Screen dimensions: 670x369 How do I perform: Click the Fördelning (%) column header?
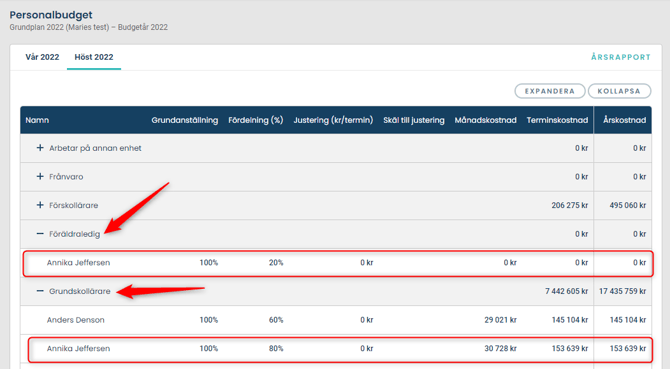click(x=256, y=120)
